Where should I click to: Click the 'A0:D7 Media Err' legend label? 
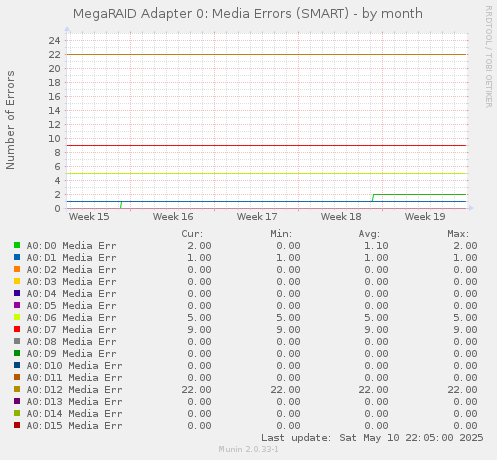click(72, 330)
